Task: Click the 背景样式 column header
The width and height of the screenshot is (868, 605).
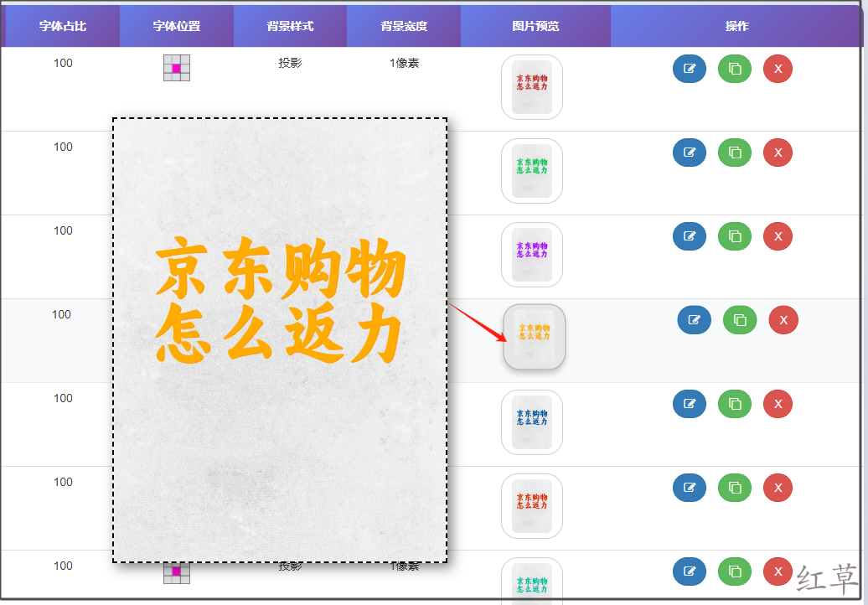Action: (290, 26)
